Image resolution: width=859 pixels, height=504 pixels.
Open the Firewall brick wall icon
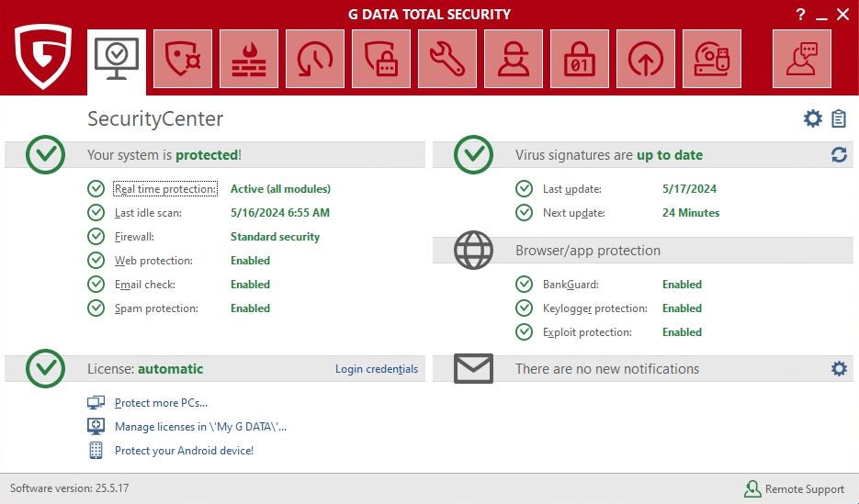click(x=249, y=59)
